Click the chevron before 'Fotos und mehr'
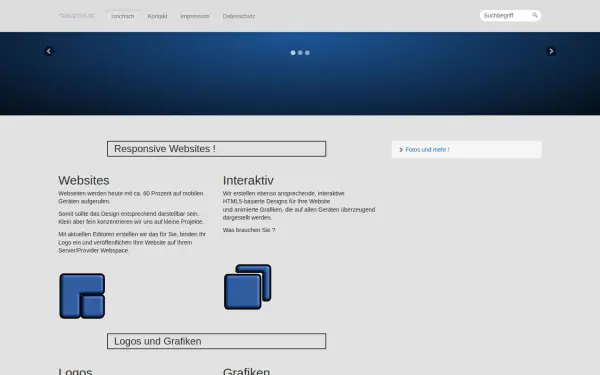The width and height of the screenshot is (600, 375). coord(401,150)
